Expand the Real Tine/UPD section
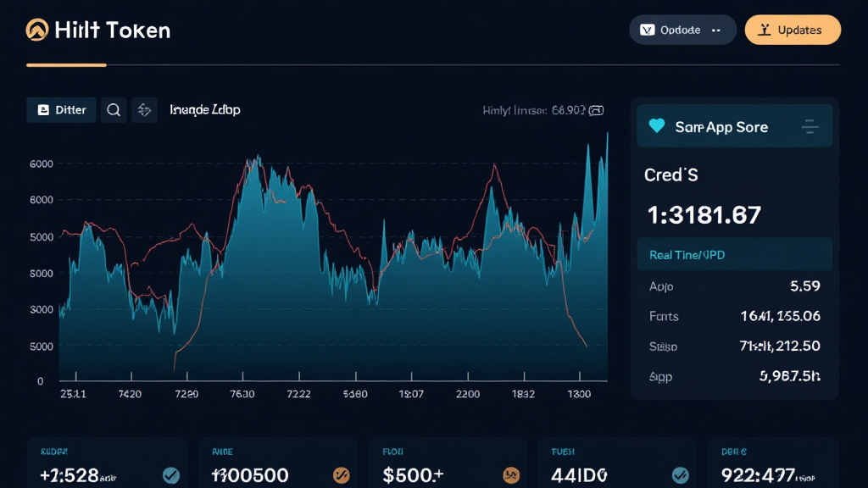This screenshot has height=488, width=868. 734,254
